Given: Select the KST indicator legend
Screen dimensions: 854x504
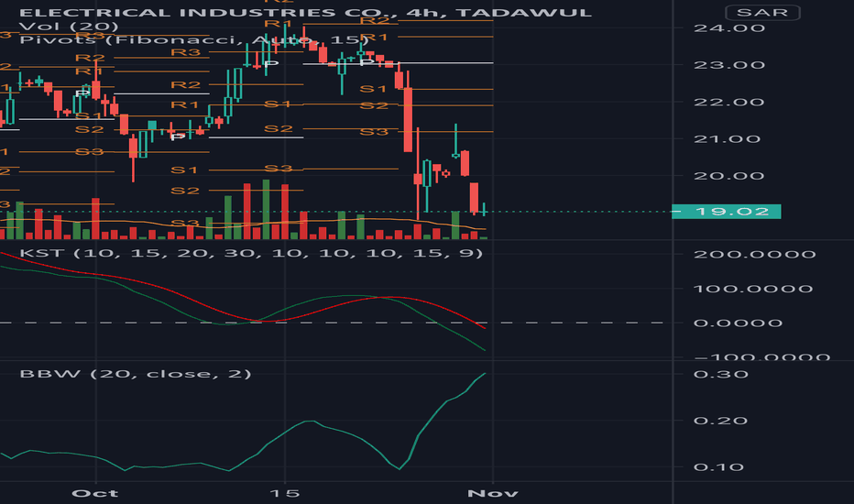Looking at the screenshot, I should [x=251, y=253].
